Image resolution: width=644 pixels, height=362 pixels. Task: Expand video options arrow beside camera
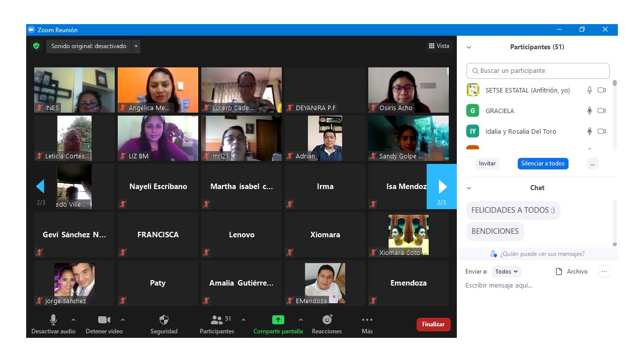tap(123, 320)
